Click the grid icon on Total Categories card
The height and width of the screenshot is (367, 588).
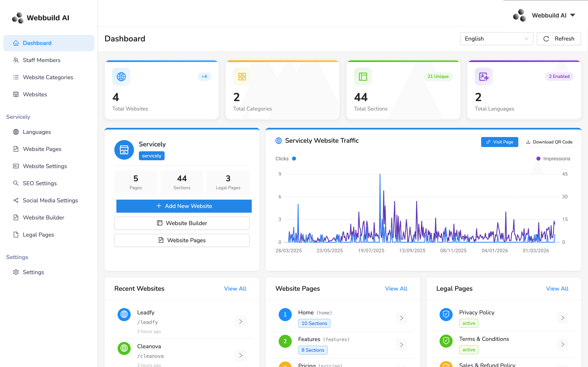click(242, 77)
